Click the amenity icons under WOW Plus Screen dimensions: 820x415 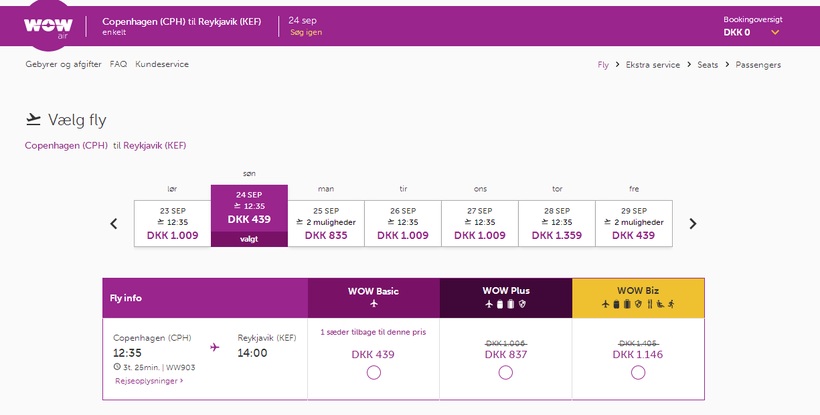(x=505, y=304)
